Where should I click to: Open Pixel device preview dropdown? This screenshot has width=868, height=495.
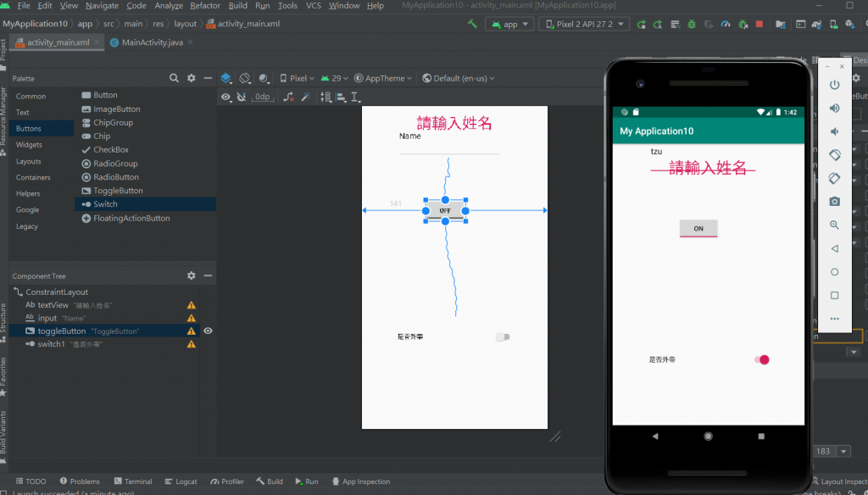coord(298,78)
